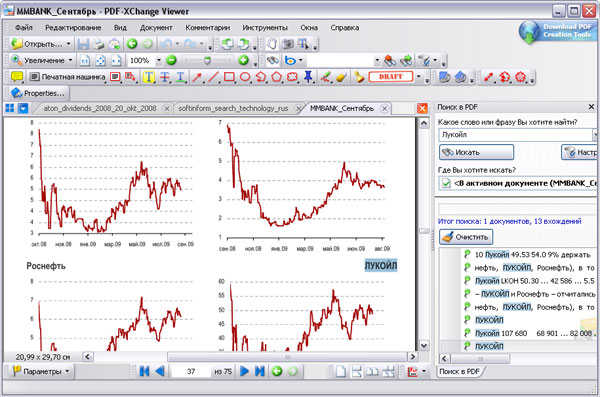This screenshot has height=397, width=600.
Task: Toggle the single page layout icon
Action: (x=341, y=371)
